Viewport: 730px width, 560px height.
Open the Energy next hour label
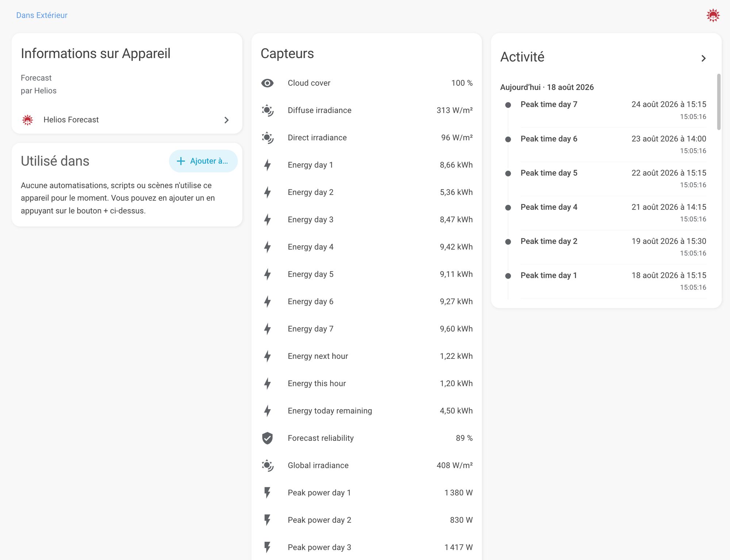tap(318, 356)
